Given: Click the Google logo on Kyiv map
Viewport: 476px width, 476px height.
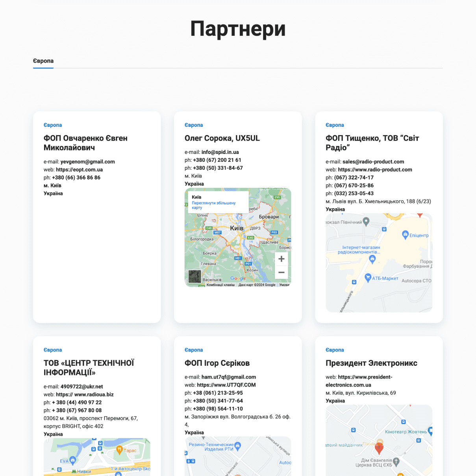Looking at the screenshot, I should pos(238,278).
